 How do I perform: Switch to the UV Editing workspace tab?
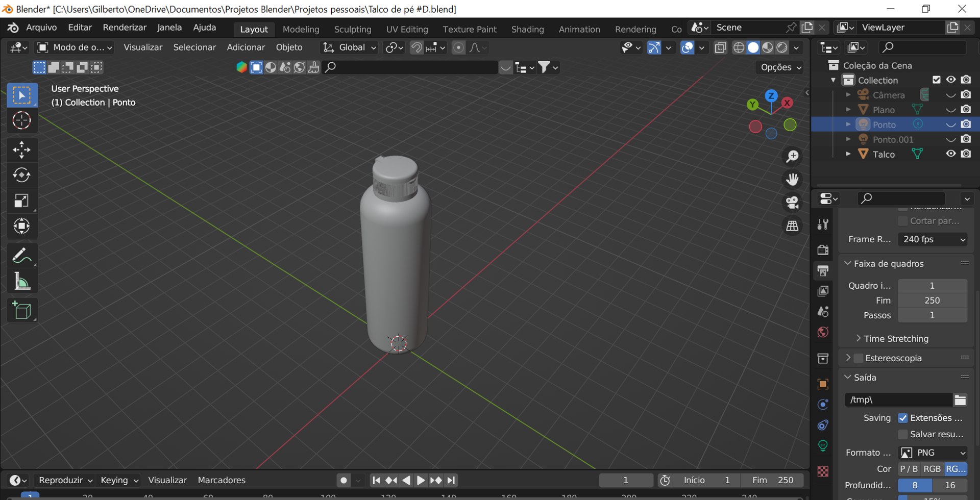[407, 29]
